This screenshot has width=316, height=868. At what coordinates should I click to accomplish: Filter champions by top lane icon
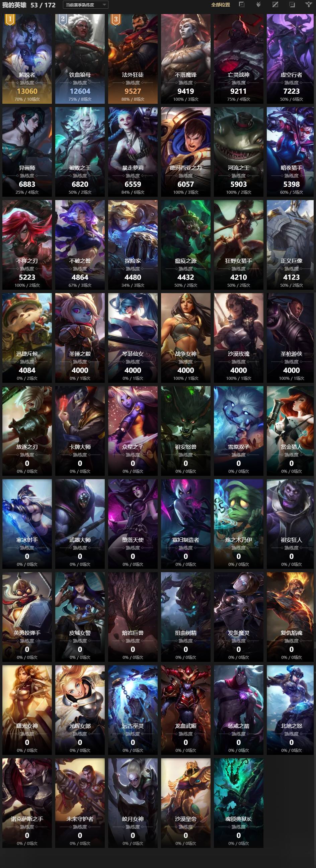pos(241,5)
